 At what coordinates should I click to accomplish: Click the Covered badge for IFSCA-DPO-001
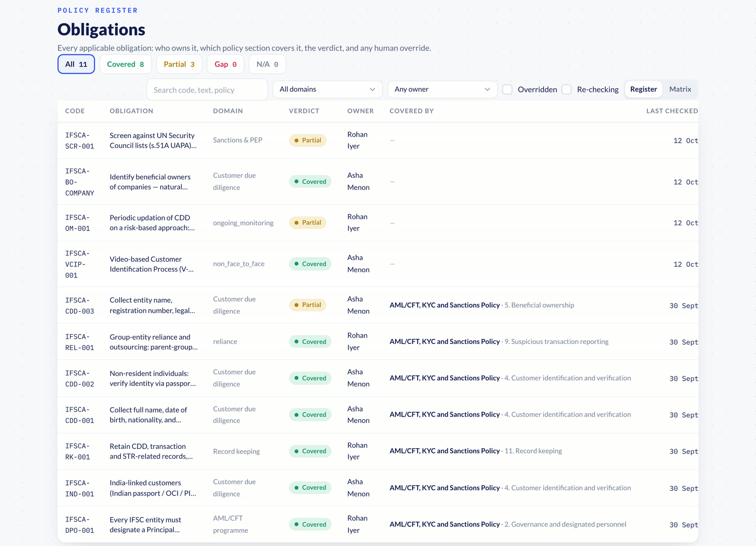click(x=310, y=524)
